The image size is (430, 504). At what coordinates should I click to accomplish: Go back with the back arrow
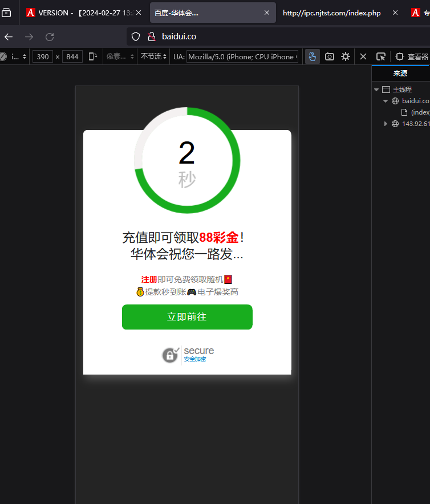tap(9, 37)
